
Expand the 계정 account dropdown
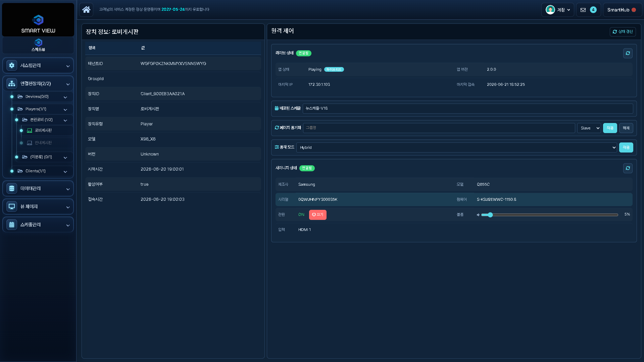[558, 10]
